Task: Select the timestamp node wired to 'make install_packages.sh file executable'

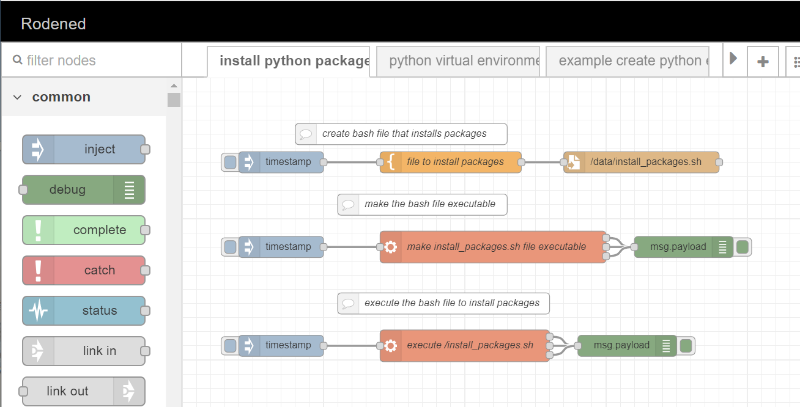Action: 281,247
